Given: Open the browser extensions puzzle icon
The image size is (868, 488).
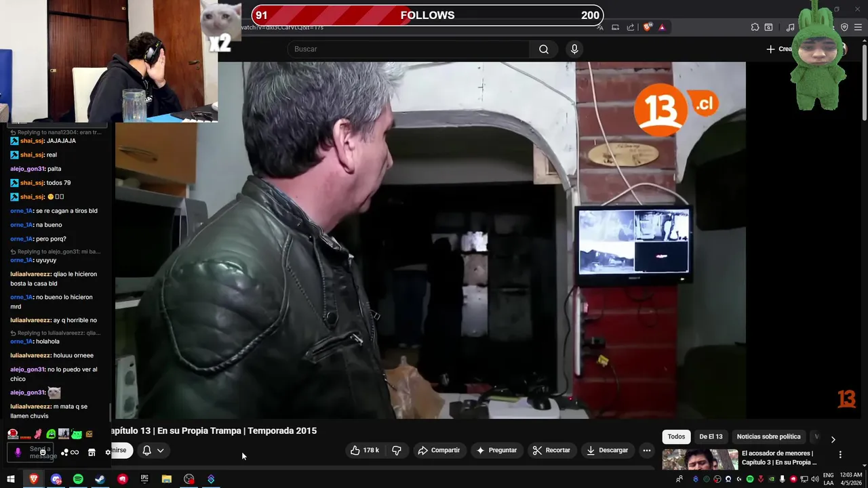Looking at the screenshot, I should pos(755,27).
